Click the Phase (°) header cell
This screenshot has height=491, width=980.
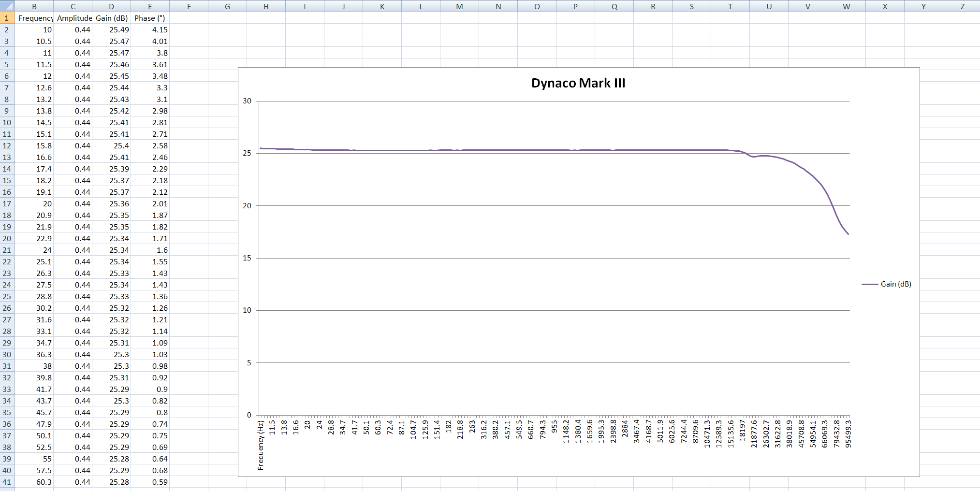[x=150, y=18]
